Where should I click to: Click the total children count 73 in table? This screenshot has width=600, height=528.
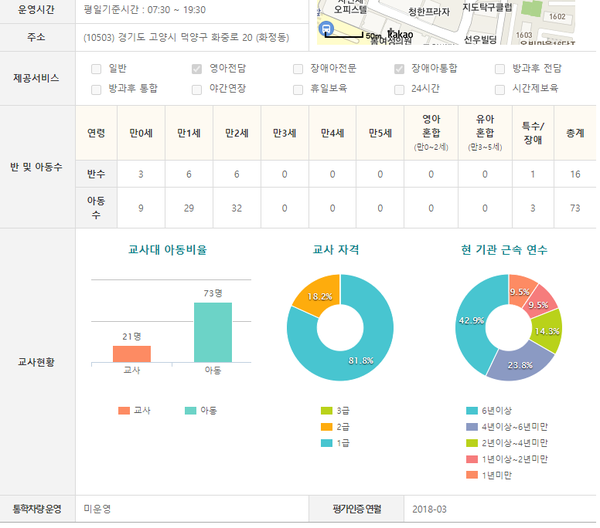coord(575,208)
